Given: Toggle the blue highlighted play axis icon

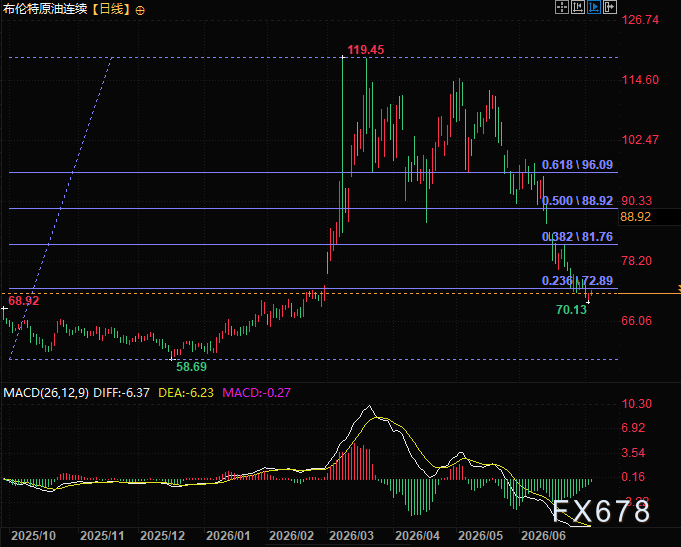Looking at the screenshot, I should point(594,7).
